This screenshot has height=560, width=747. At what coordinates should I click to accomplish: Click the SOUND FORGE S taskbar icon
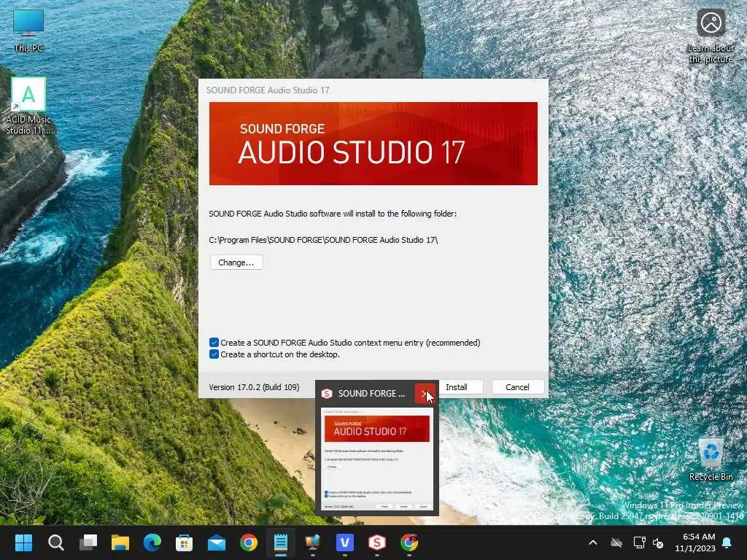tap(377, 542)
